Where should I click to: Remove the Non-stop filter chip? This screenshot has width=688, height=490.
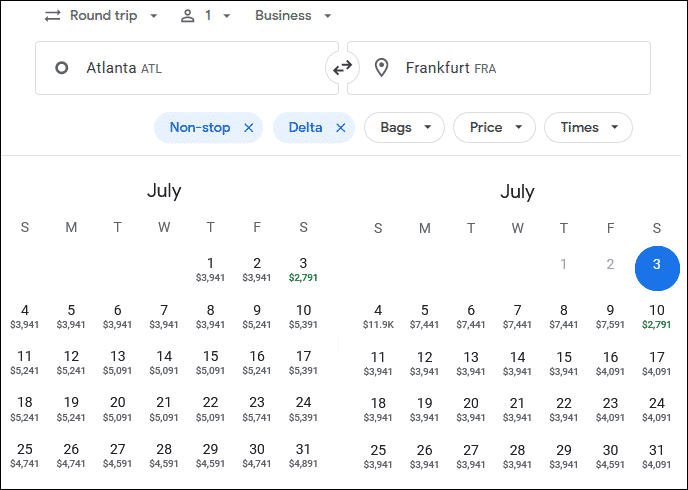249,128
